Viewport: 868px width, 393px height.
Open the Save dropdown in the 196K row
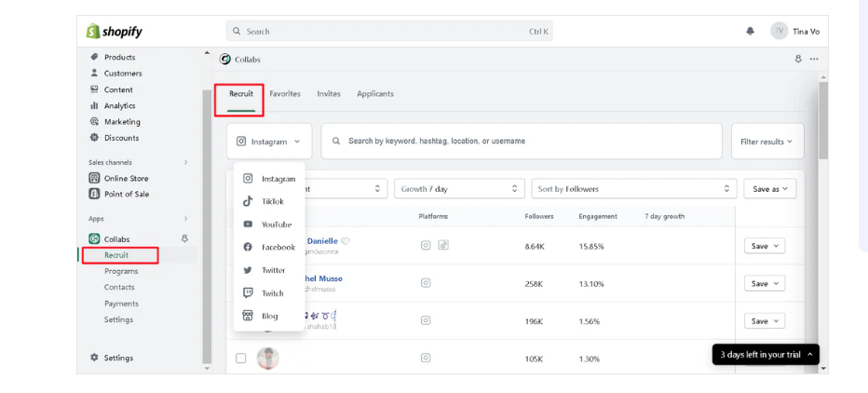pos(765,321)
